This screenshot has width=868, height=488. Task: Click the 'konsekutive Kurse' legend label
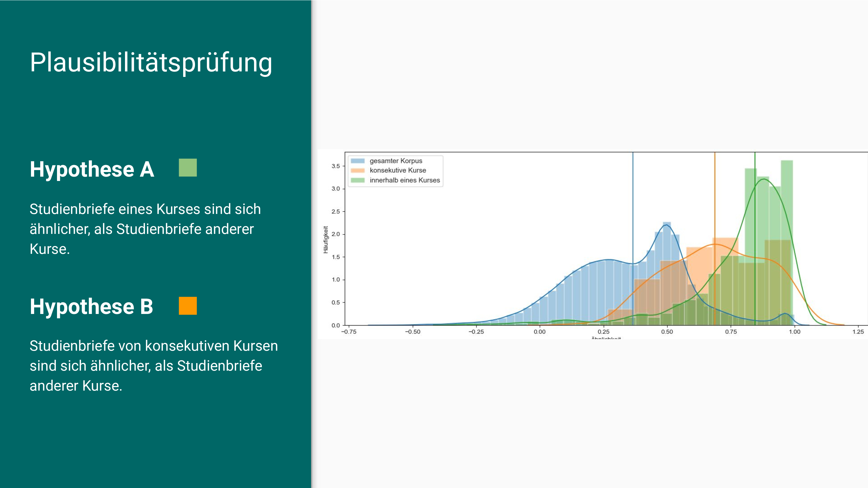point(398,170)
